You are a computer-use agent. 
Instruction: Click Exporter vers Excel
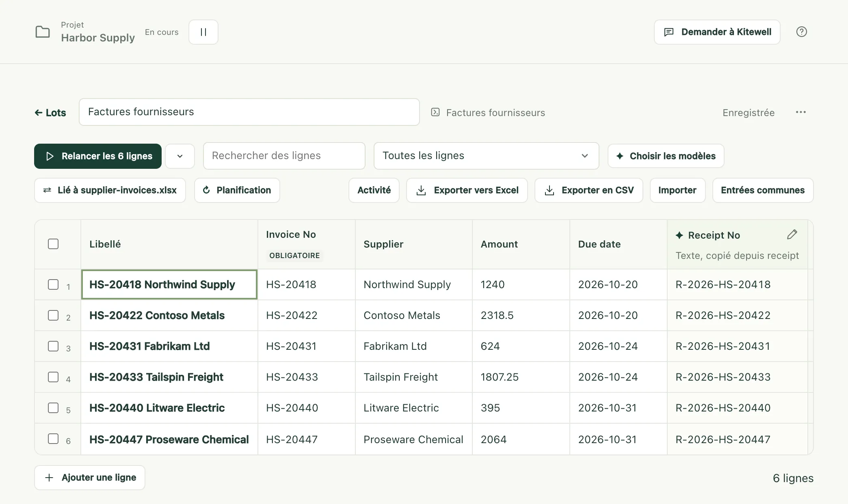(467, 190)
